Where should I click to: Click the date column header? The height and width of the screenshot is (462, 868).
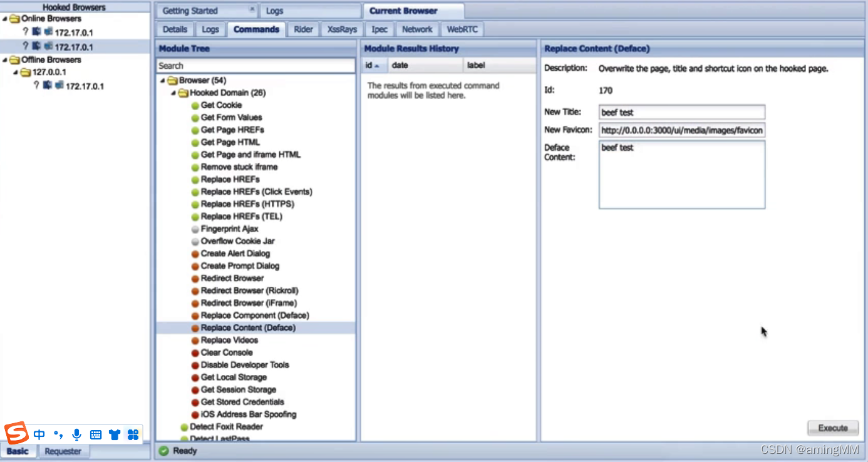[x=425, y=65]
